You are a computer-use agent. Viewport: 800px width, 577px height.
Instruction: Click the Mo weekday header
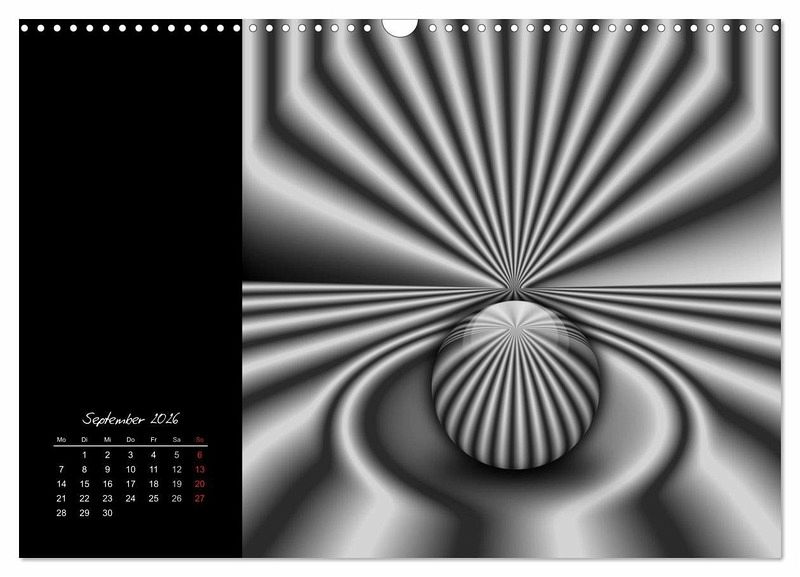[61, 440]
